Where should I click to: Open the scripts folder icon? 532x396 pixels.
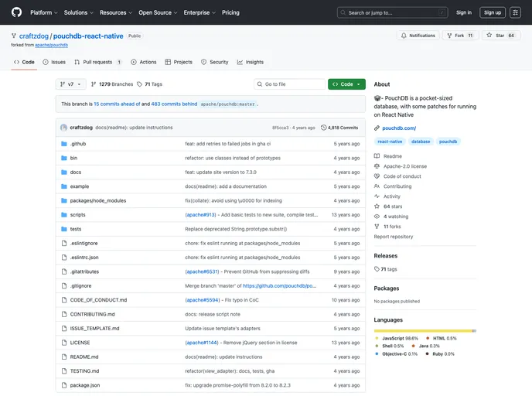tap(63, 215)
